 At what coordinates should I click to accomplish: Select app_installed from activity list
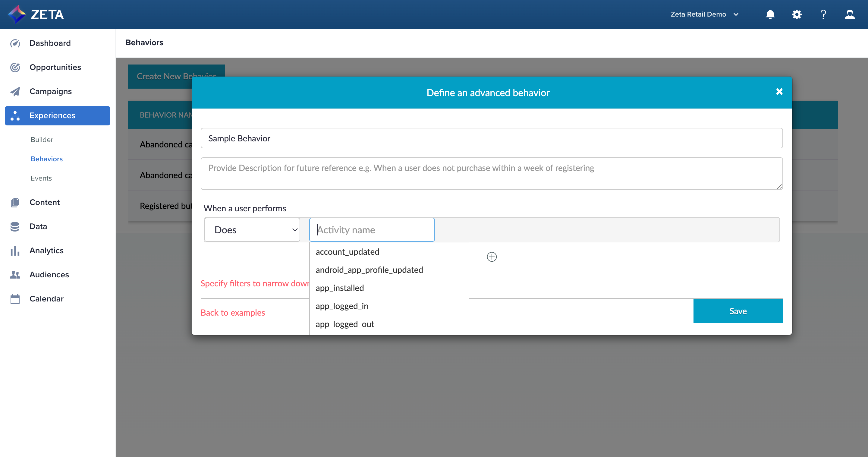click(340, 288)
